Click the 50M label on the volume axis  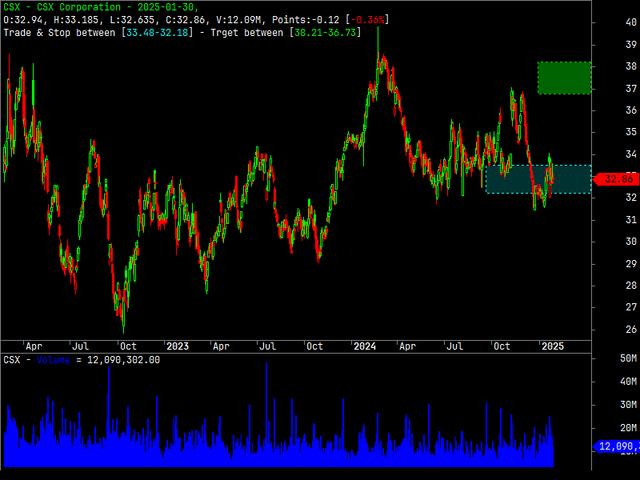(x=628, y=358)
